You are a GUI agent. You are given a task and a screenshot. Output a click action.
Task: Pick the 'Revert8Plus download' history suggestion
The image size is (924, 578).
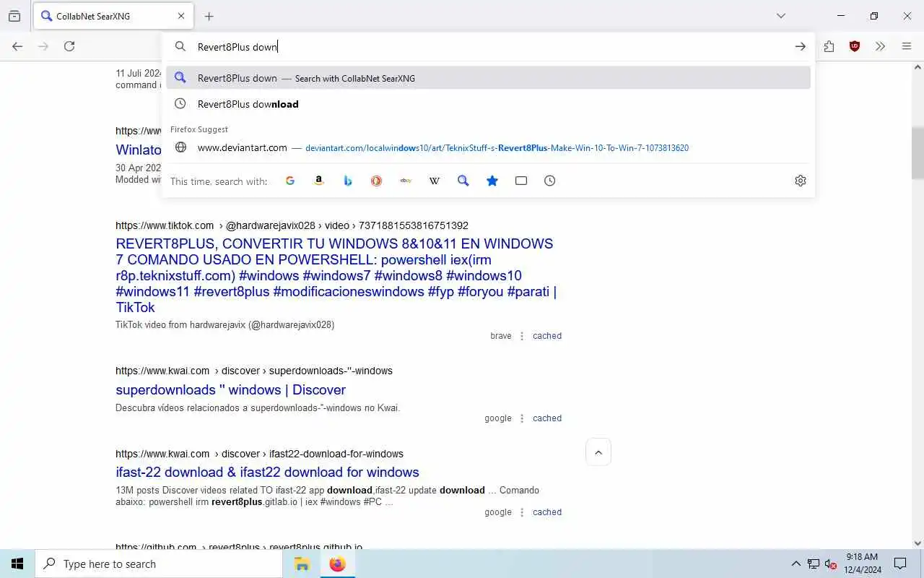488,104
